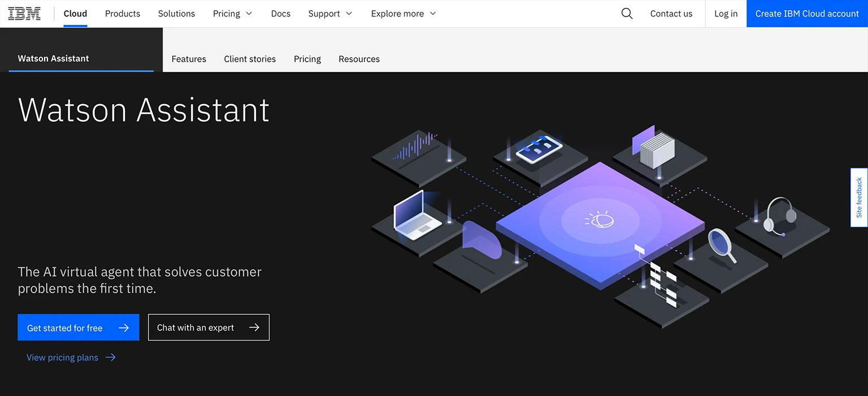Screen dimensions: 868x396
Task: Click the IBM logo
Action: pos(24,14)
